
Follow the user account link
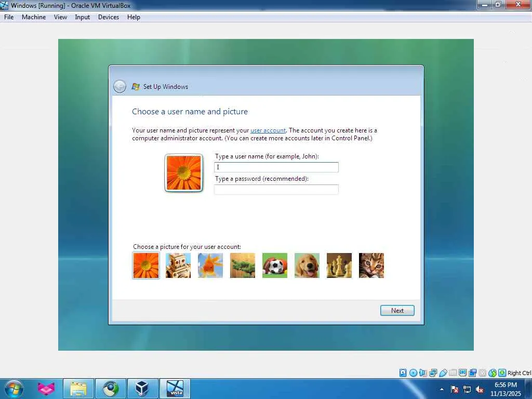(x=268, y=130)
